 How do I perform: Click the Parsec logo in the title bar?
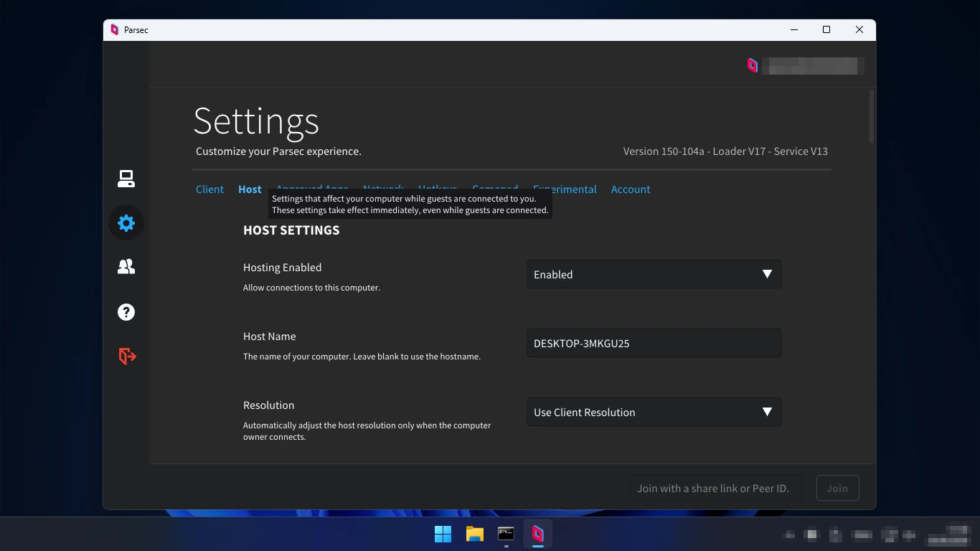(114, 30)
